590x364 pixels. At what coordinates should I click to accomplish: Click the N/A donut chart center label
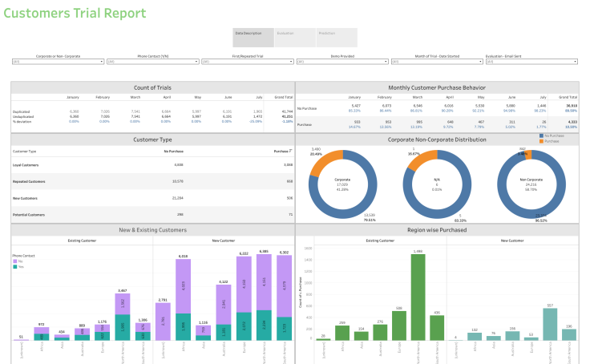click(437, 184)
